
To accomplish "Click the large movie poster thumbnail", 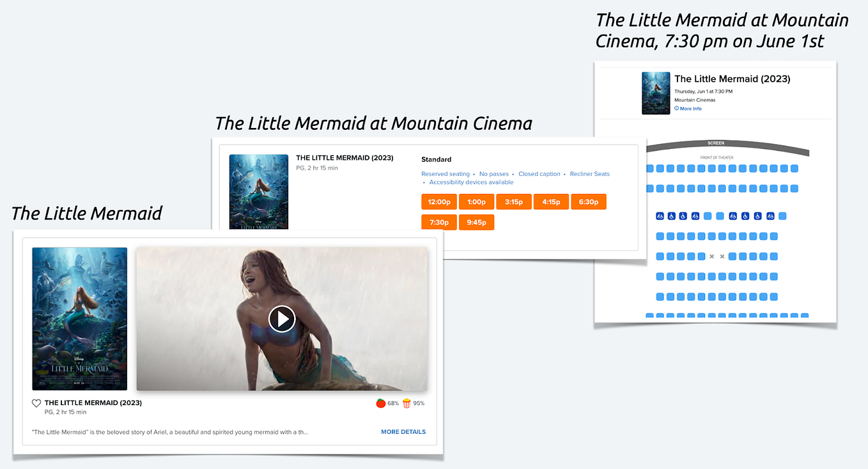I will [x=80, y=319].
